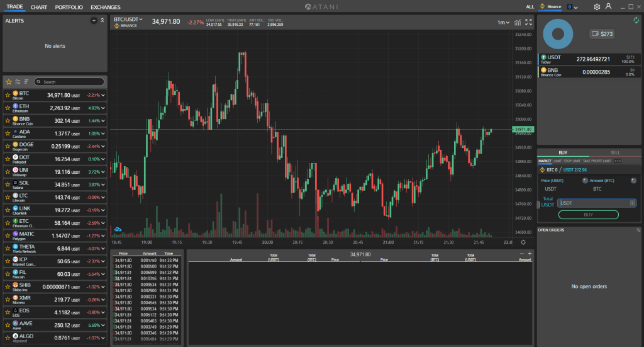
Task: Choose the MARKET order type
Action: click(545, 161)
